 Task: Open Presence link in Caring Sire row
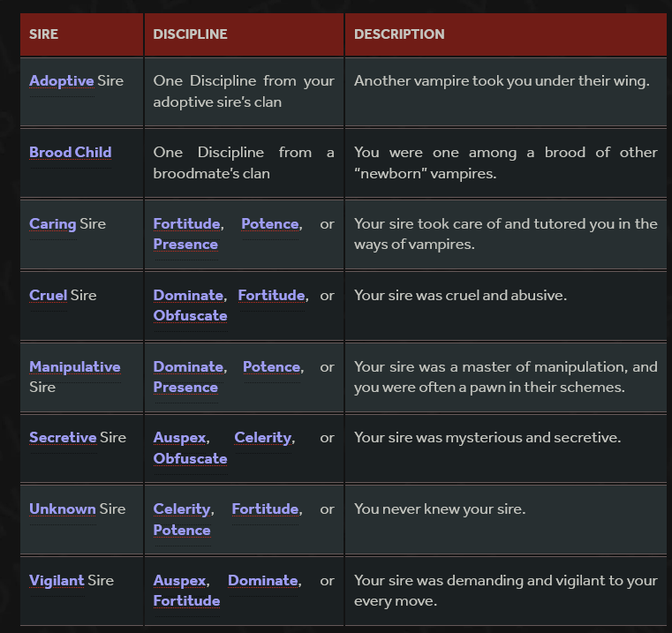pos(185,245)
